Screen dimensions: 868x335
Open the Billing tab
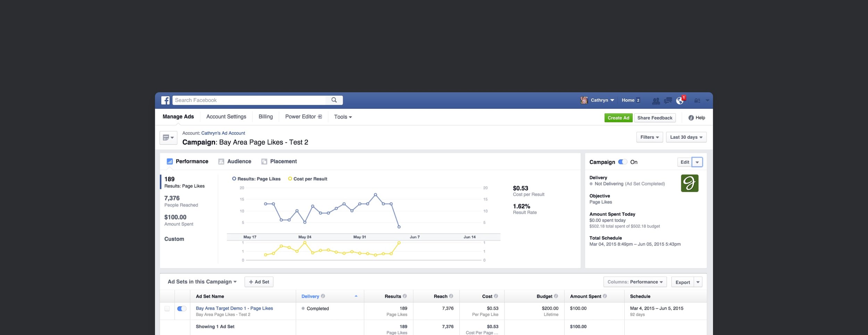pyautogui.click(x=266, y=117)
